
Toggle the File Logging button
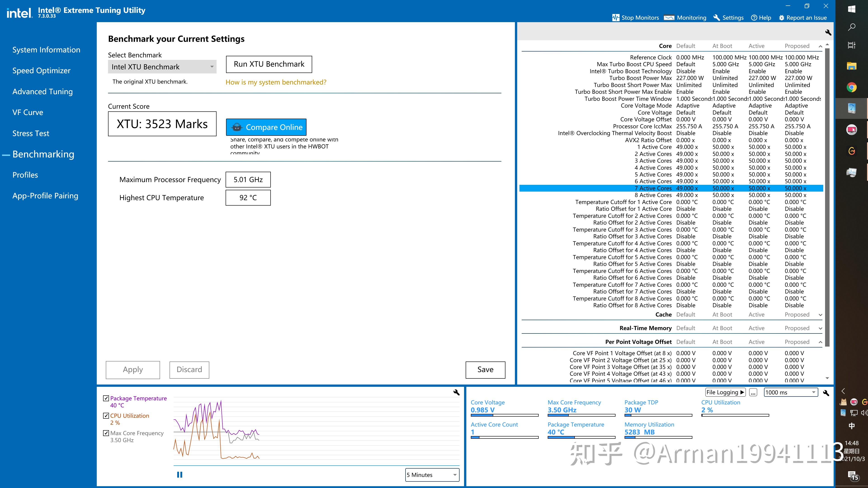click(x=725, y=392)
